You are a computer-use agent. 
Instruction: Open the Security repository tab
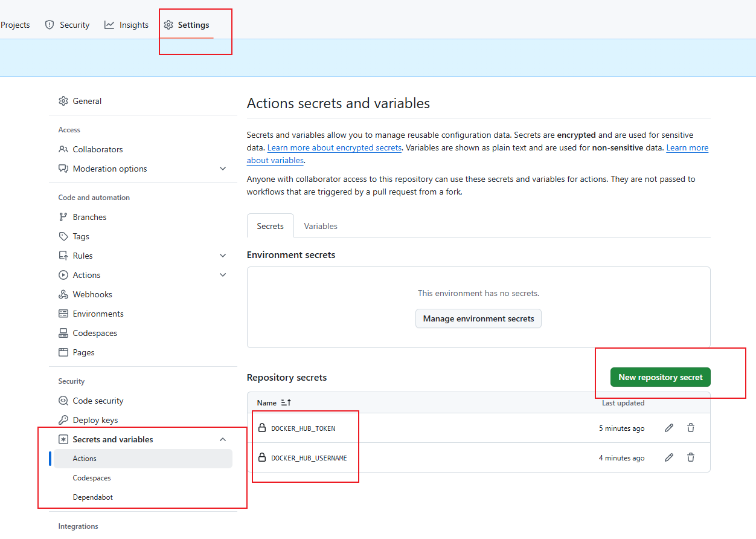point(68,25)
